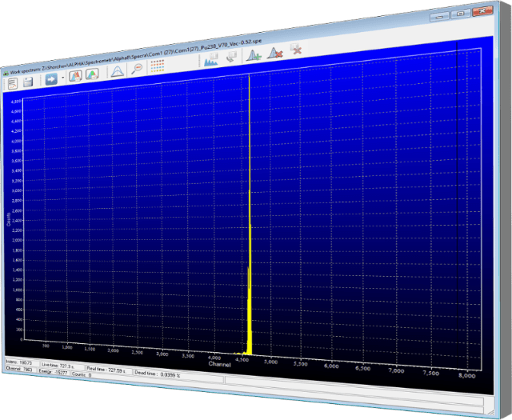Click add peak icon with green plus
Image resolution: width=512 pixels, height=420 pixels.
(254, 55)
